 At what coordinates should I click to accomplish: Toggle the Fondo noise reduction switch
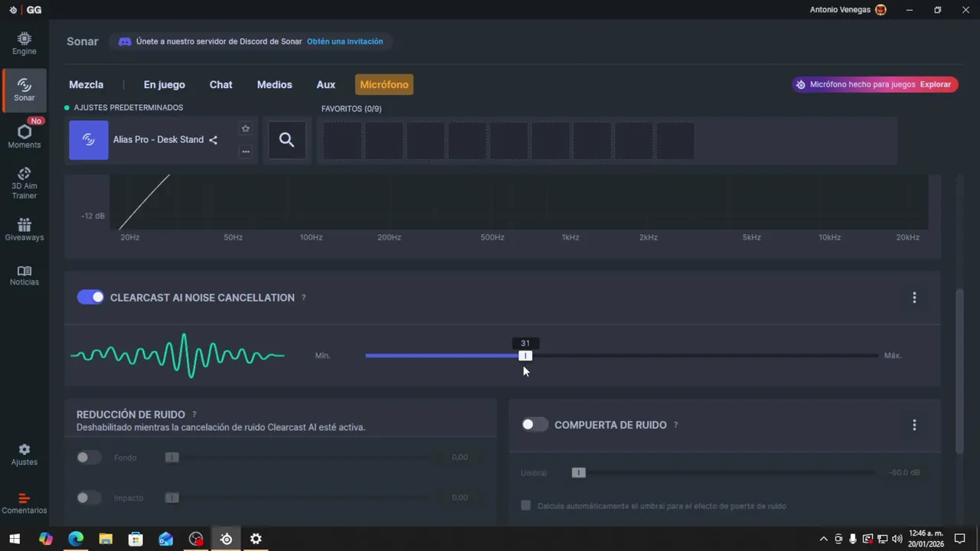tap(88, 458)
